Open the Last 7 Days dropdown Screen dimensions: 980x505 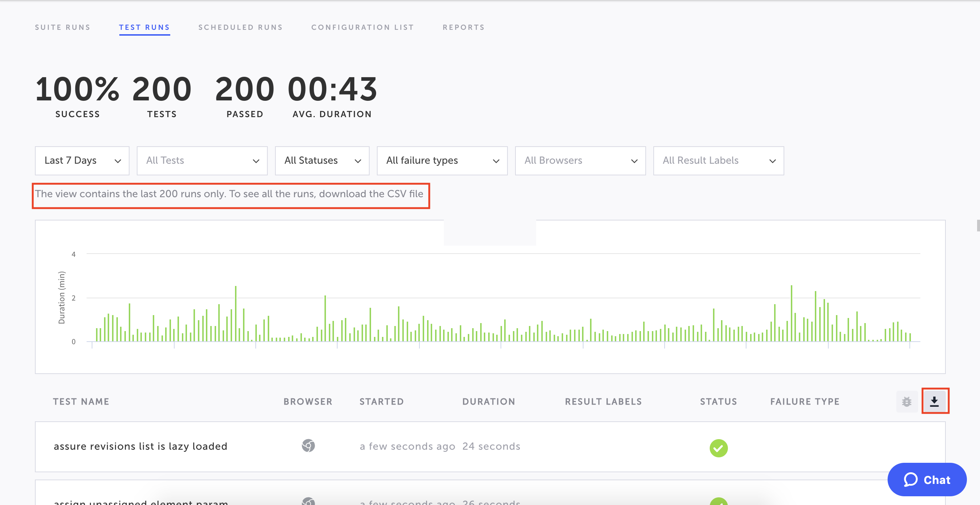tap(82, 160)
